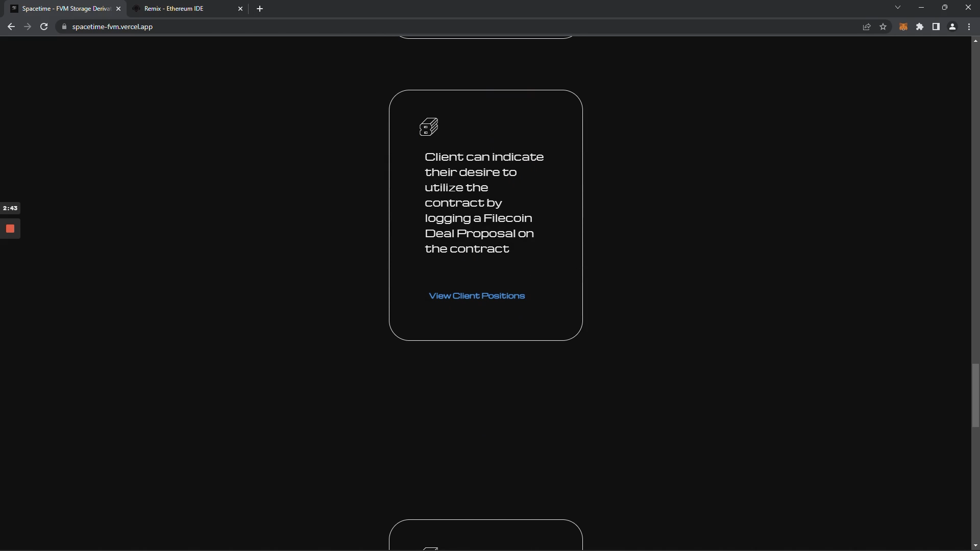View site information via the lock icon
The image size is (980, 551).
tap(64, 27)
